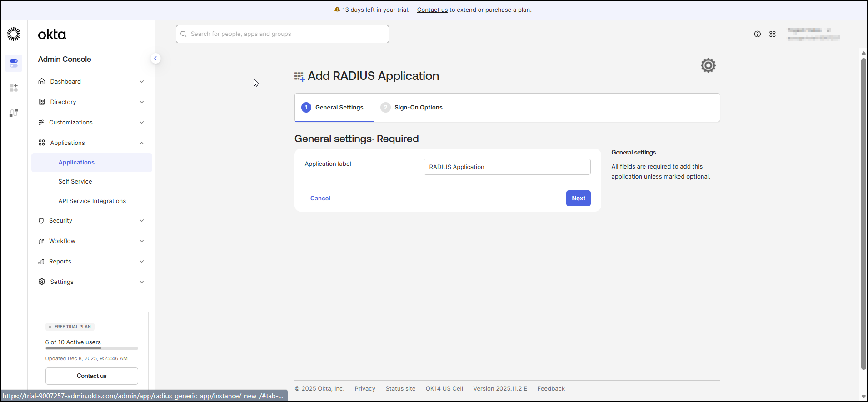Expand the Security menu section
This screenshot has width=868, height=402.
tap(91, 221)
